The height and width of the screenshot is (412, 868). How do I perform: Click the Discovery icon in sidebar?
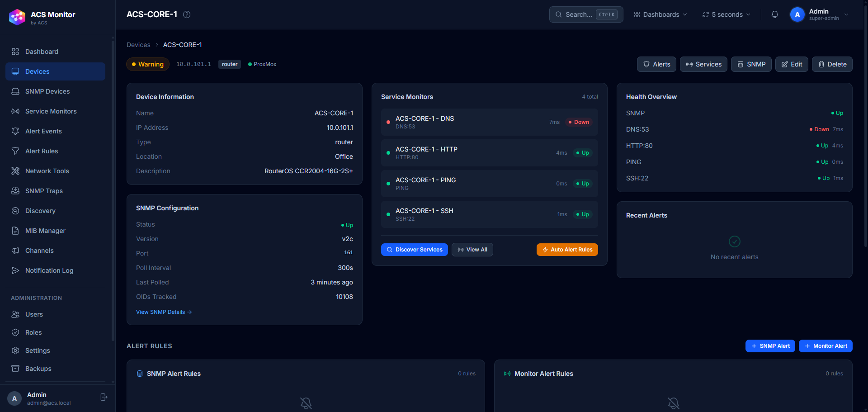click(x=15, y=211)
